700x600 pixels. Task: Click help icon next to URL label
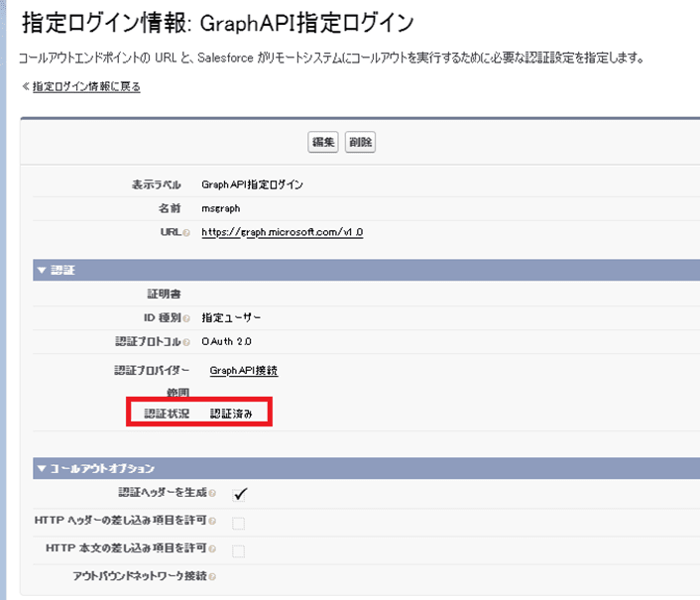point(186,233)
